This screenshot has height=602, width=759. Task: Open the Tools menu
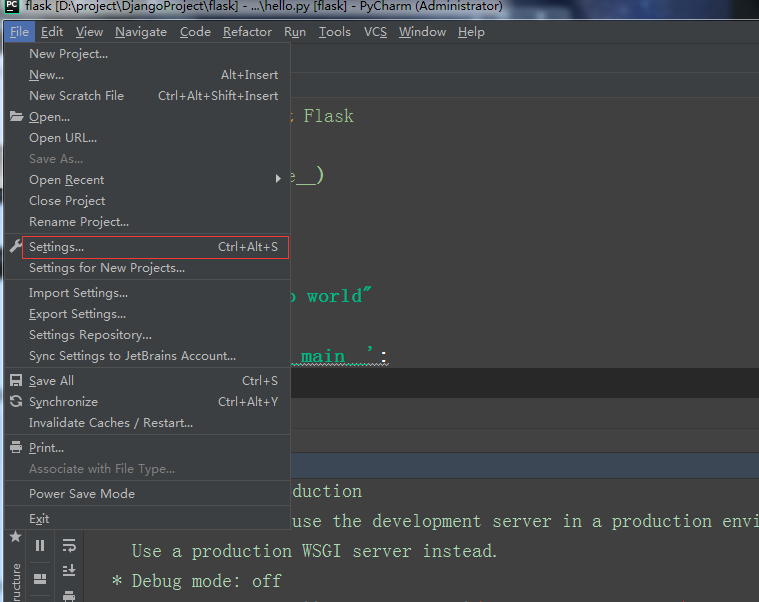click(334, 32)
